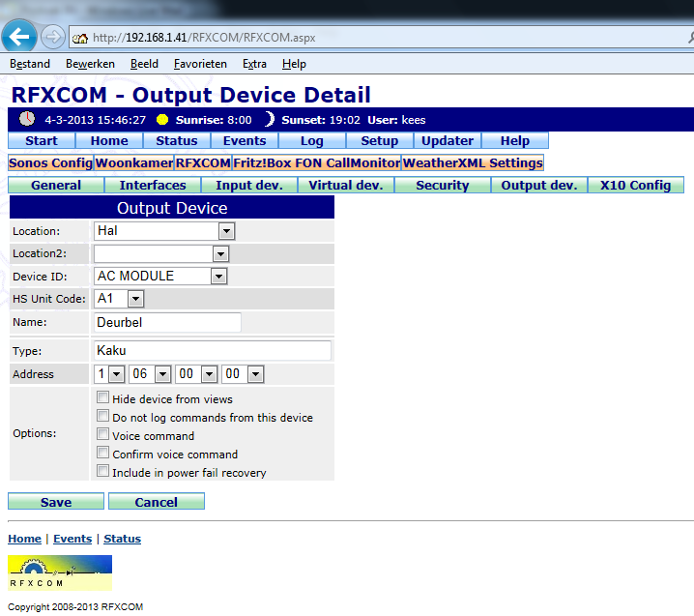Open Sonos Config plugin tab

pyautogui.click(x=50, y=163)
